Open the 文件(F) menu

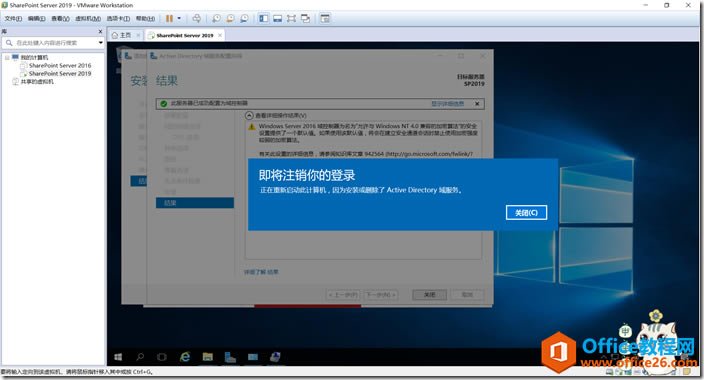coord(13,18)
